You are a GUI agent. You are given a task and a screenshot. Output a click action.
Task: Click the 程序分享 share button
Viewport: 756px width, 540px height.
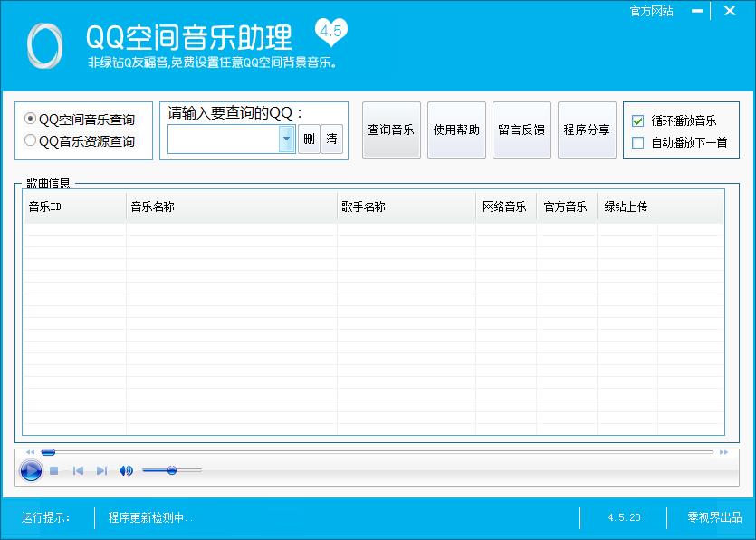tap(587, 130)
